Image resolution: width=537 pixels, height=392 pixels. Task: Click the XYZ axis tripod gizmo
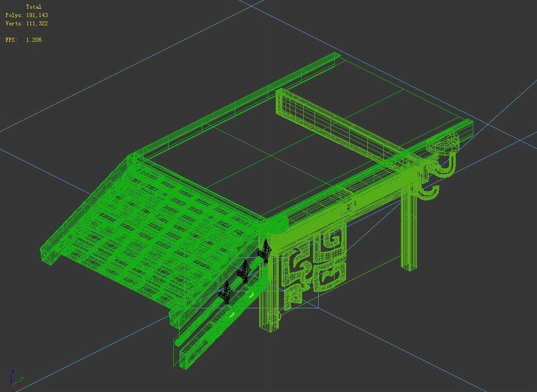16,380
